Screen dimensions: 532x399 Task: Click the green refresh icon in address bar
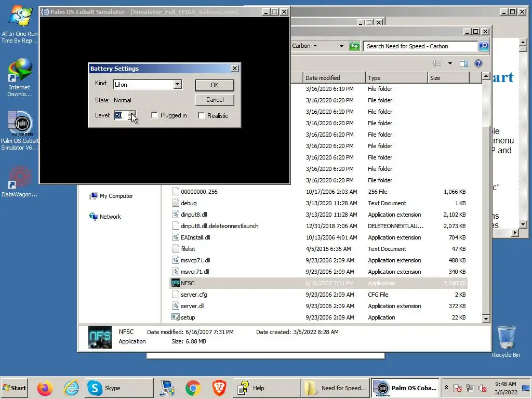point(354,46)
